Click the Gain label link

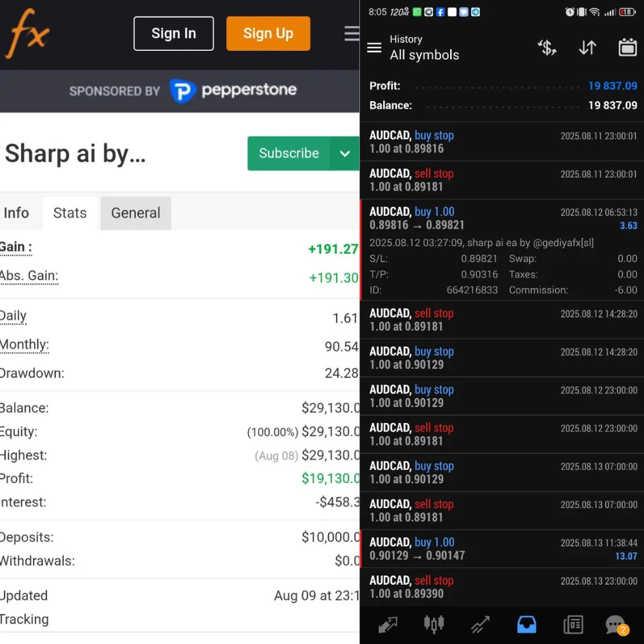point(15,247)
